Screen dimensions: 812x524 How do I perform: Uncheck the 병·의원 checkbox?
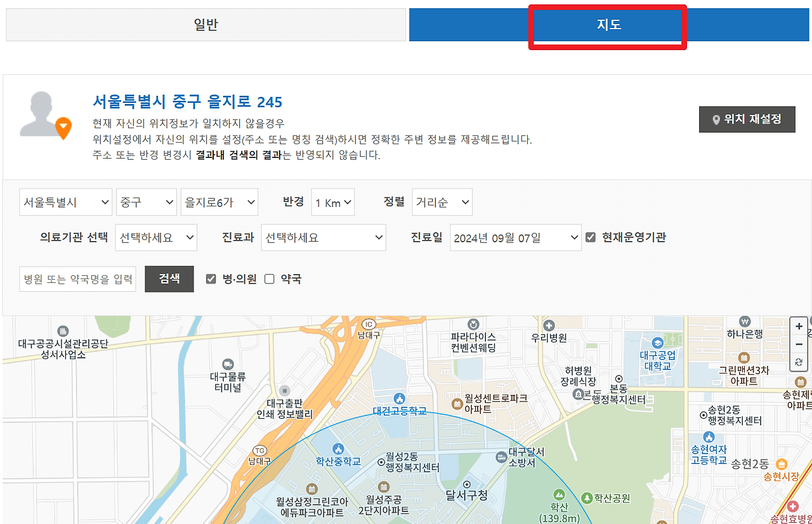click(x=211, y=279)
